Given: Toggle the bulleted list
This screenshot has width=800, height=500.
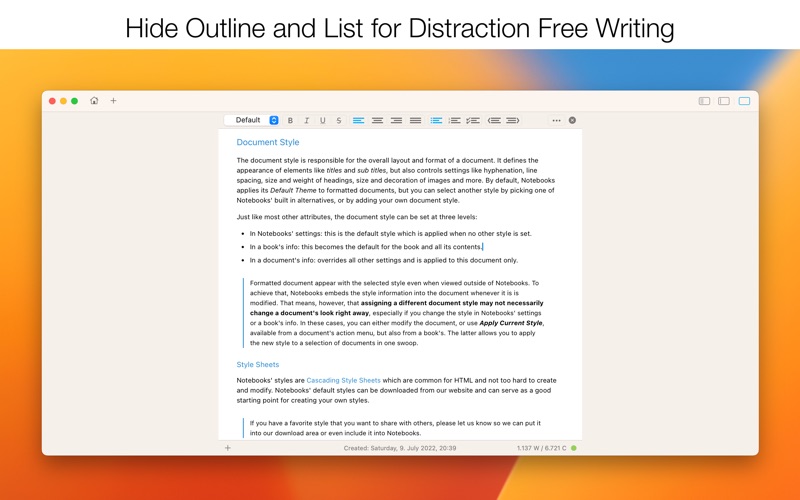Looking at the screenshot, I should [436, 120].
